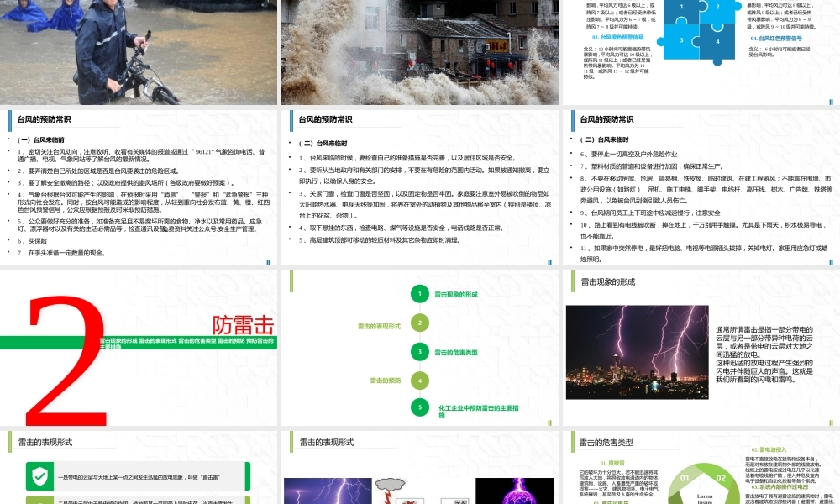Click green circle number 3
The width and height of the screenshot is (840, 504).
click(420, 352)
